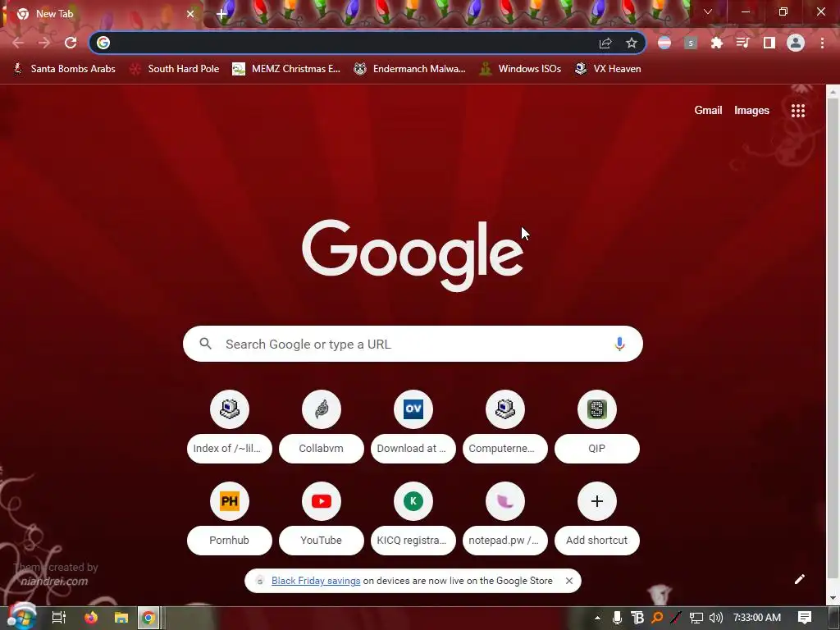Click the taskbar clock 7:33:00 AM
The image size is (840, 630).
757,618
